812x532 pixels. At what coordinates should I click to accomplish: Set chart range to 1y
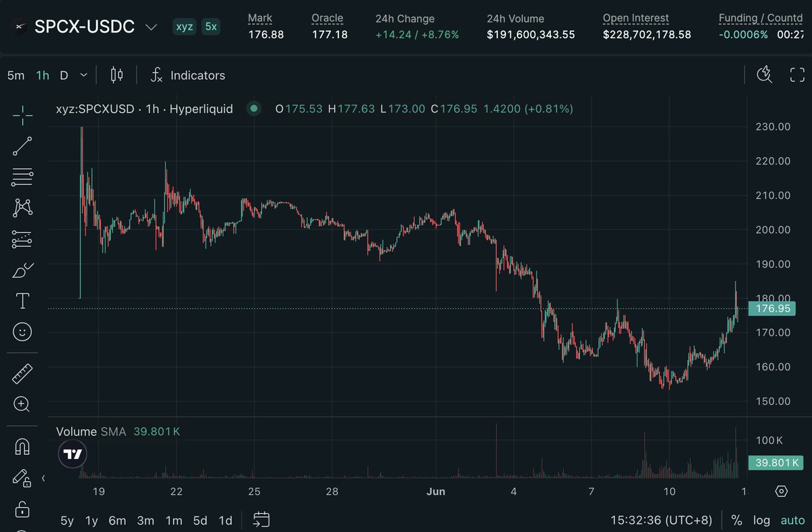point(92,520)
